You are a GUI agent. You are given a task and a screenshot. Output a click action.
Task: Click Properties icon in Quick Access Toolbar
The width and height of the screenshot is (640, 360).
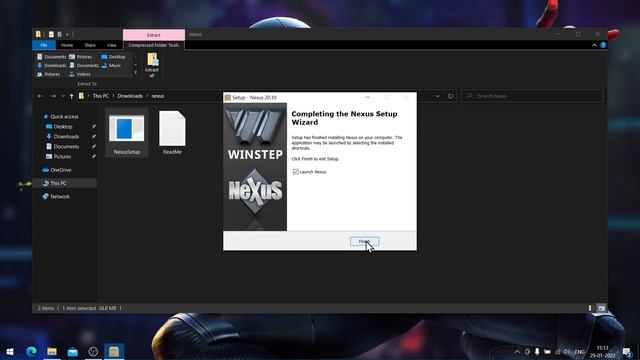tap(51, 34)
